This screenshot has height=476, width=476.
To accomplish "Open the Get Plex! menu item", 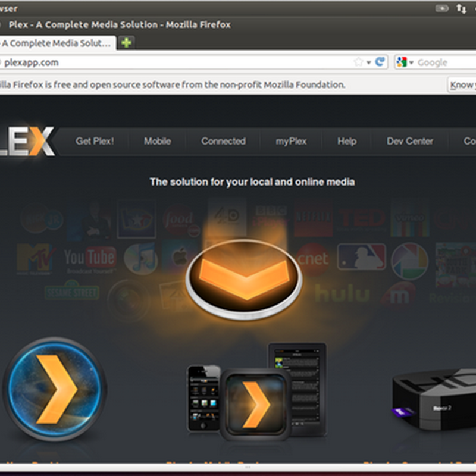I will [x=95, y=141].
